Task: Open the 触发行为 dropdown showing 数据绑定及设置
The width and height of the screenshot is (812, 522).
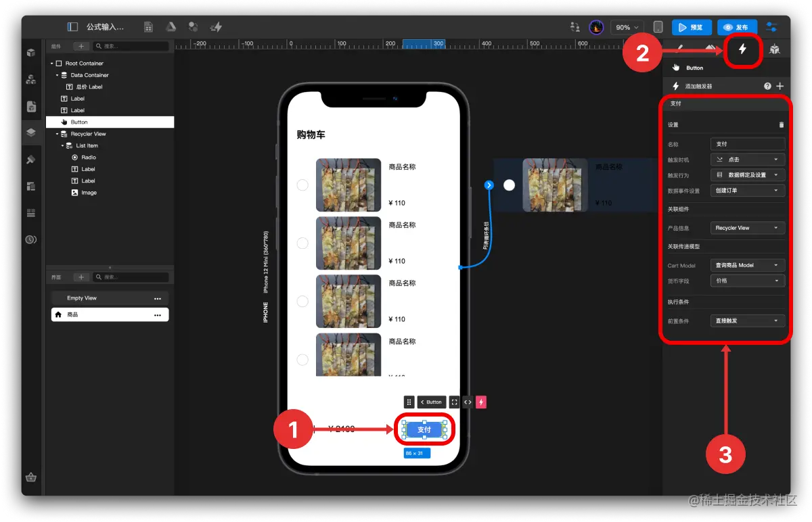Action: (748, 175)
